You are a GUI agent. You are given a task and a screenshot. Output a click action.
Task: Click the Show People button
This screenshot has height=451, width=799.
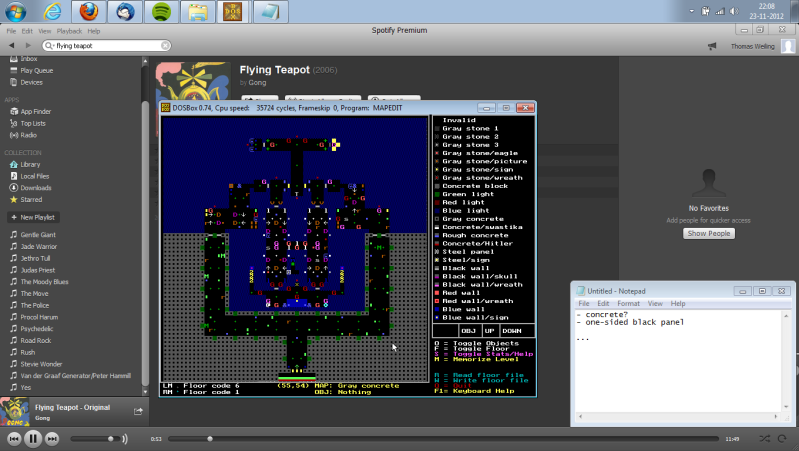(709, 233)
